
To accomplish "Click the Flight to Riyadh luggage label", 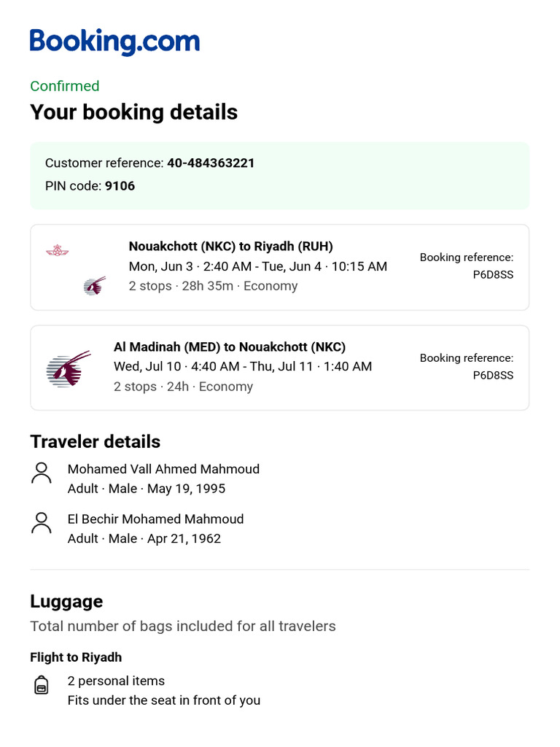I will coord(76,657).
